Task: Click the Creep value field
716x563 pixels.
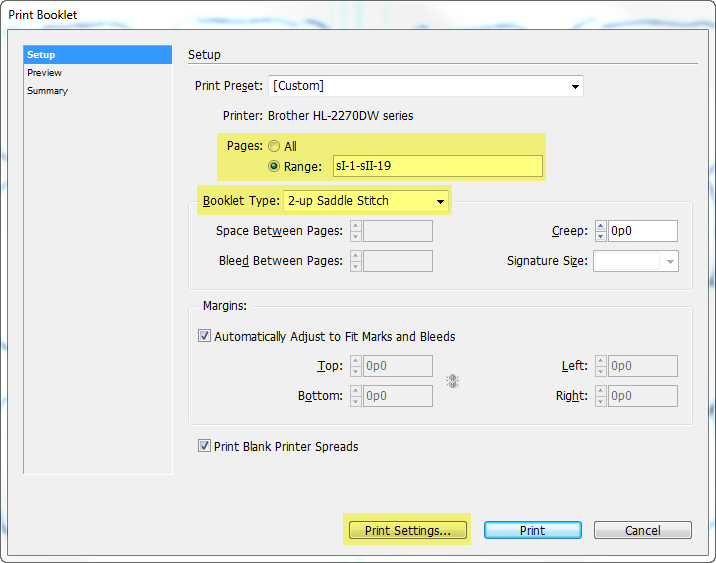Action: (644, 231)
